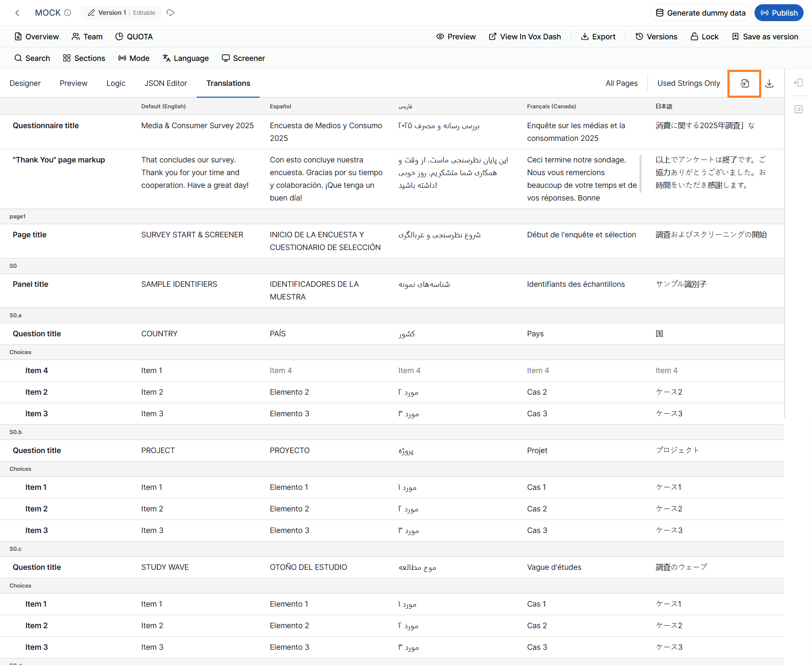The image size is (812, 665).
Task: Click 'SURVEY START & SCREENER' cell
Action: pos(192,235)
